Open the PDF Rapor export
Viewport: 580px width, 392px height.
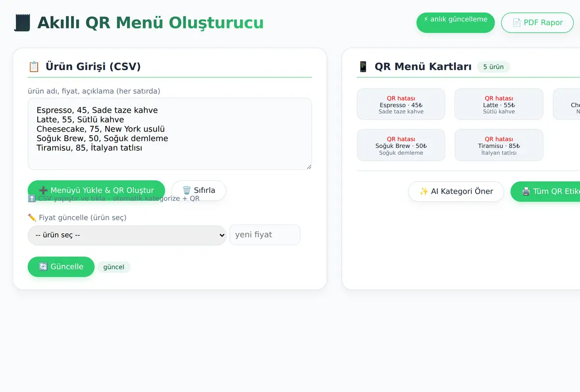(537, 23)
